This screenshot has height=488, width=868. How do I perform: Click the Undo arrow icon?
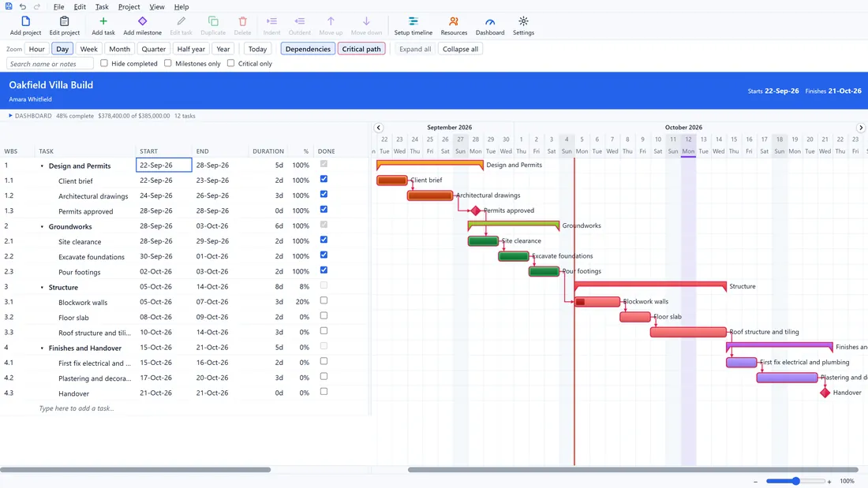coord(23,6)
